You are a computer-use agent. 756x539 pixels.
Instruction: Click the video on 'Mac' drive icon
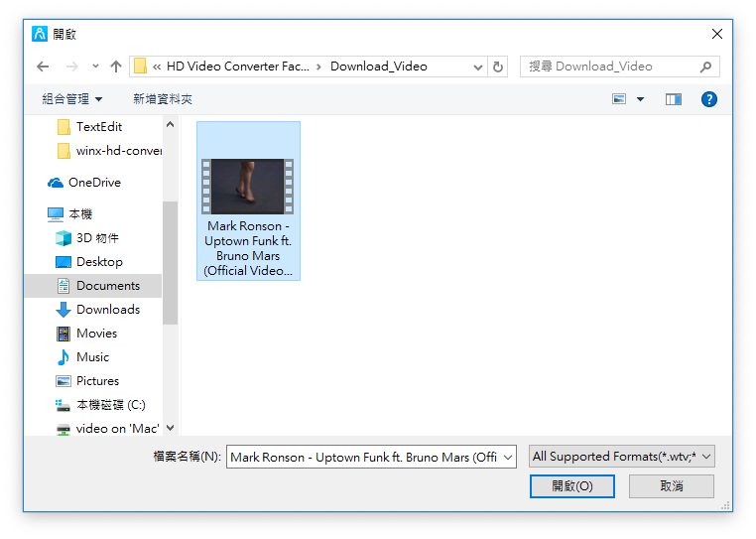pyautogui.click(x=63, y=429)
